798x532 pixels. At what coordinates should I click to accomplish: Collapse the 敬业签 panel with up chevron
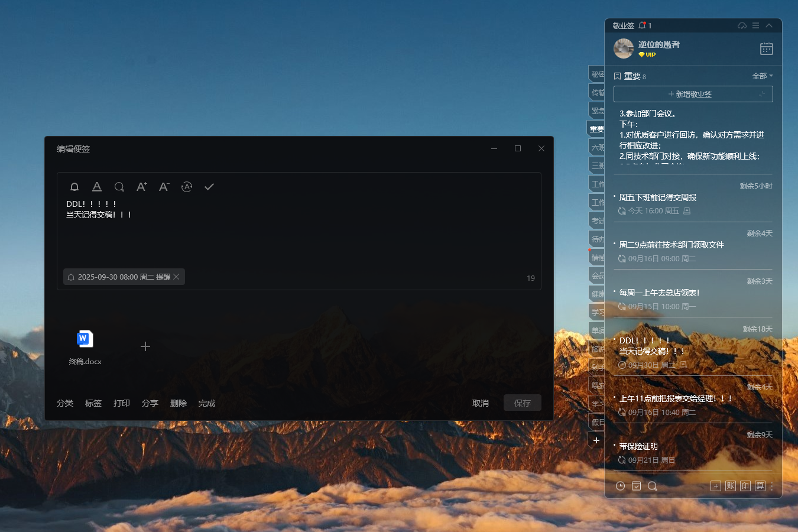click(769, 25)
